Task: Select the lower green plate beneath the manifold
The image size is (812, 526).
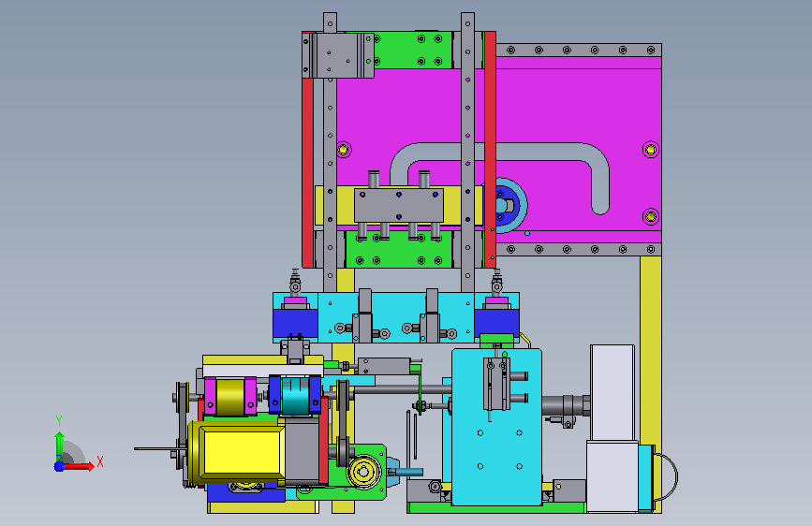Action: [399, 250]
